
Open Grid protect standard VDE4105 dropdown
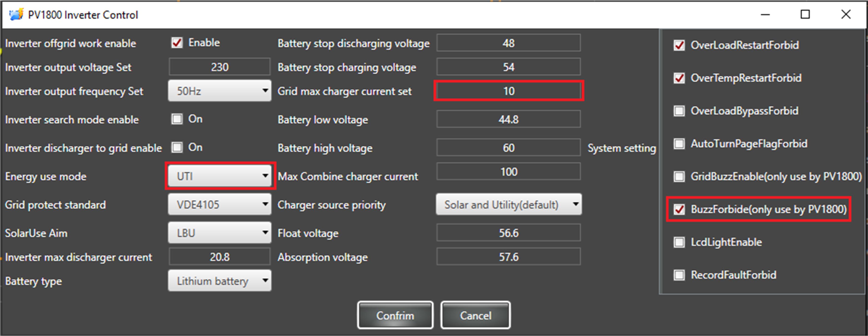(x=220, y=204)
